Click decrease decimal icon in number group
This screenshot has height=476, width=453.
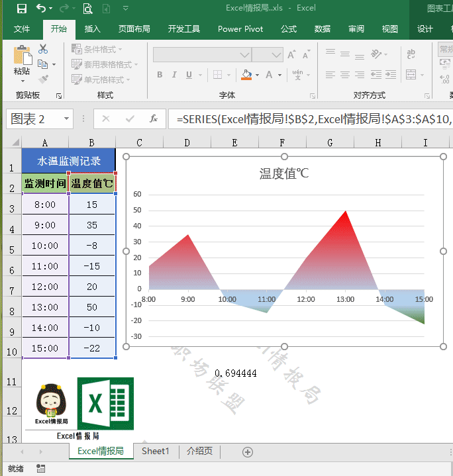445,79
